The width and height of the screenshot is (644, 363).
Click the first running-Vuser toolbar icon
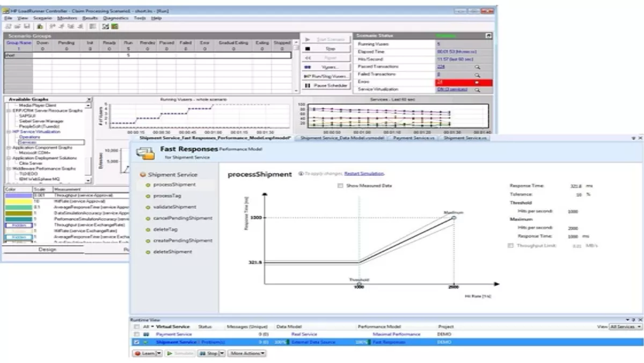coord(52,26)
